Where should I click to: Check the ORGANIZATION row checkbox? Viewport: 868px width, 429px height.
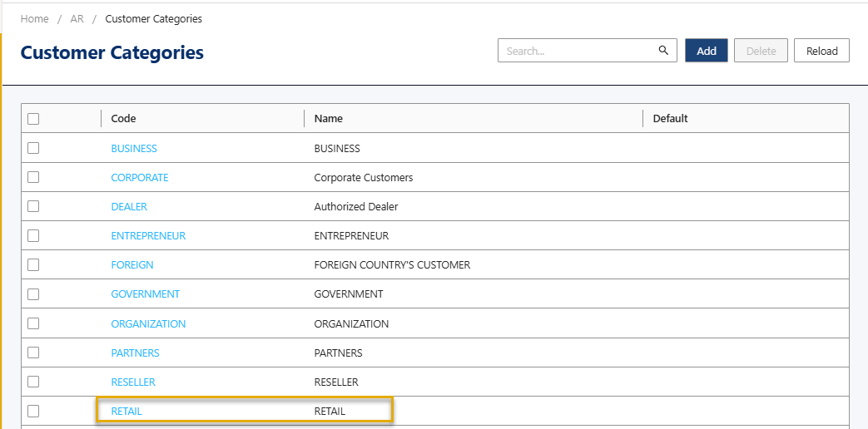[33, 323]
